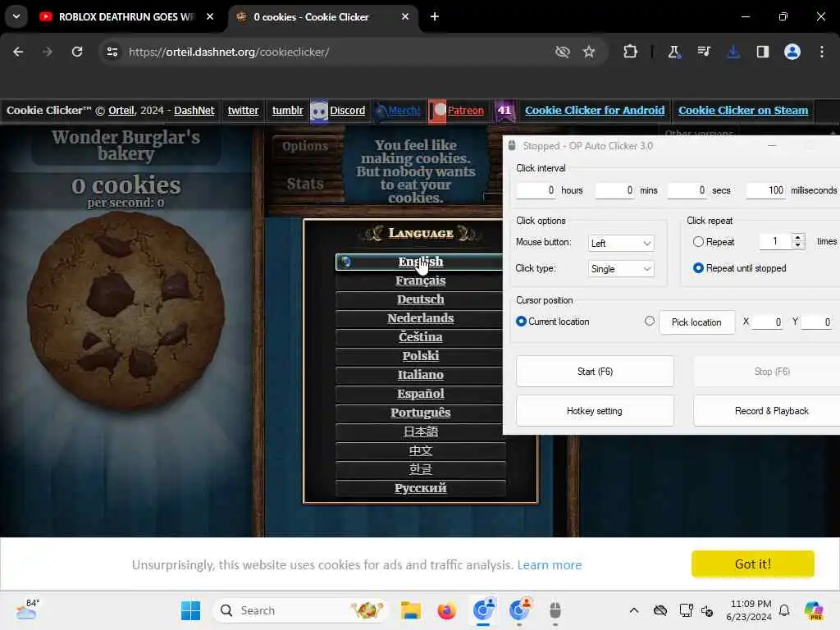This screenshot has height=630, width=840.
Task: Open File Explorer from taskbar
Action: 411,610
